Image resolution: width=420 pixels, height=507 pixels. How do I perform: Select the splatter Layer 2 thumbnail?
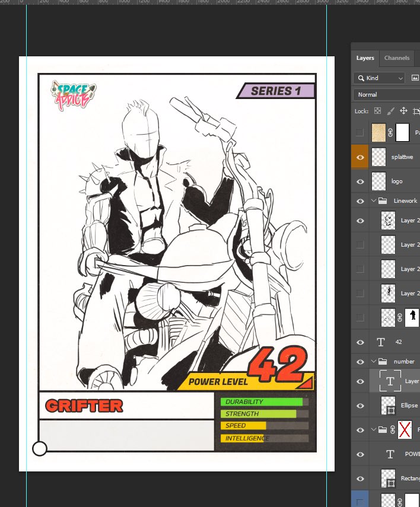(x=389, y=221)
